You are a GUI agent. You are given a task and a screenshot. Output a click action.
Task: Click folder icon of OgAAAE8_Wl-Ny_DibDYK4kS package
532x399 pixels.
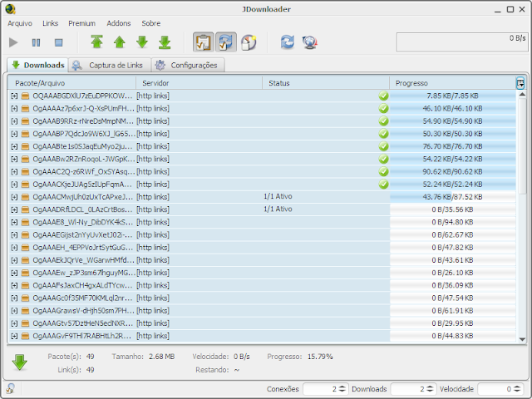pyautogui.click(x=25, y=222)
